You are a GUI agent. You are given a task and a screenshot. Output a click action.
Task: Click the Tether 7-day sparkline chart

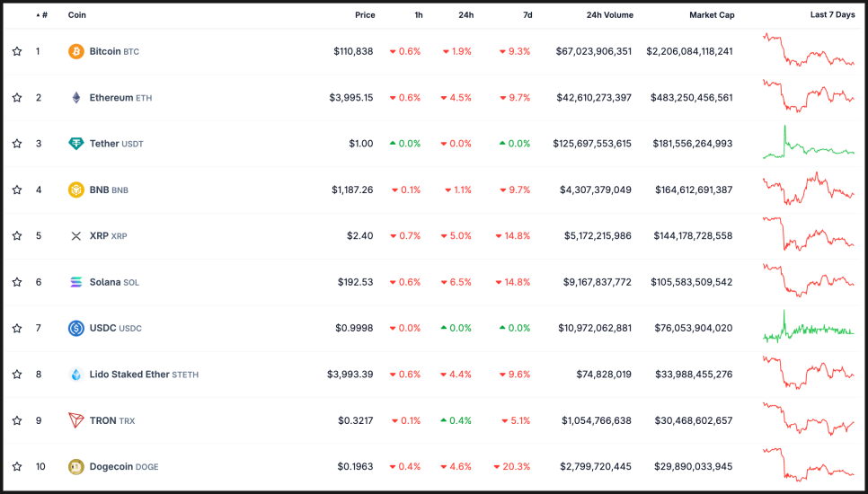click(809, 144)
